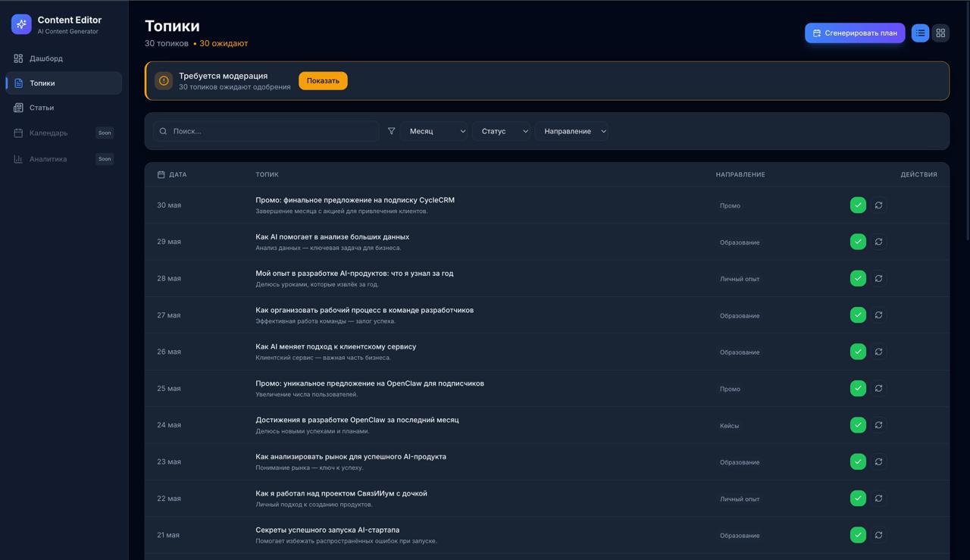Image resolution: width=970 pixels, height=560 pixels.
Task: Open Дашборд in the sidebar
Action: coord(46,58)
